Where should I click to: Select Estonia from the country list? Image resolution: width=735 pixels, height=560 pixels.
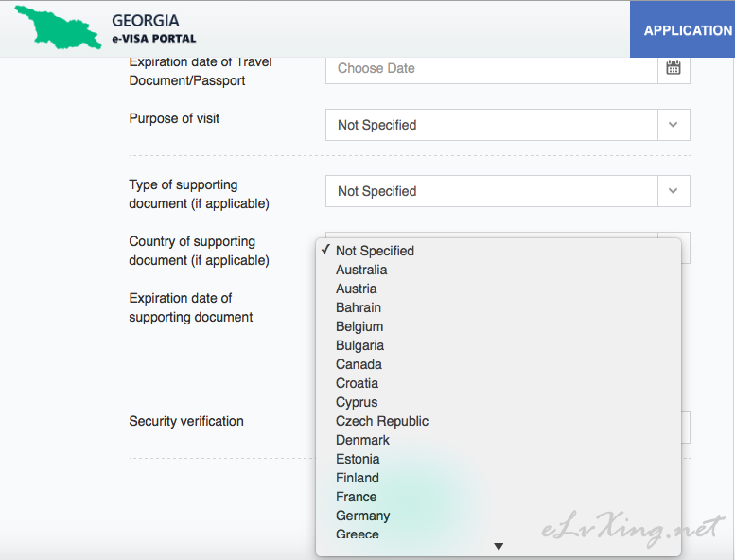358,459
